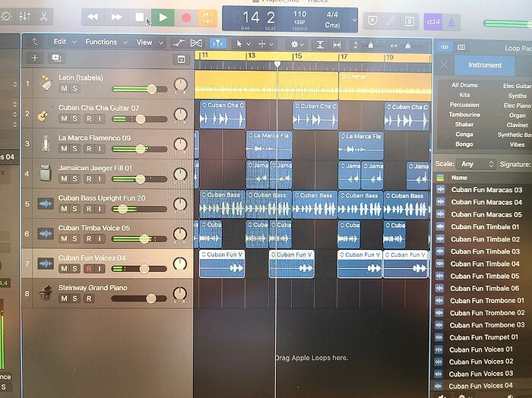Select the Bongo category

coord(464,144)
